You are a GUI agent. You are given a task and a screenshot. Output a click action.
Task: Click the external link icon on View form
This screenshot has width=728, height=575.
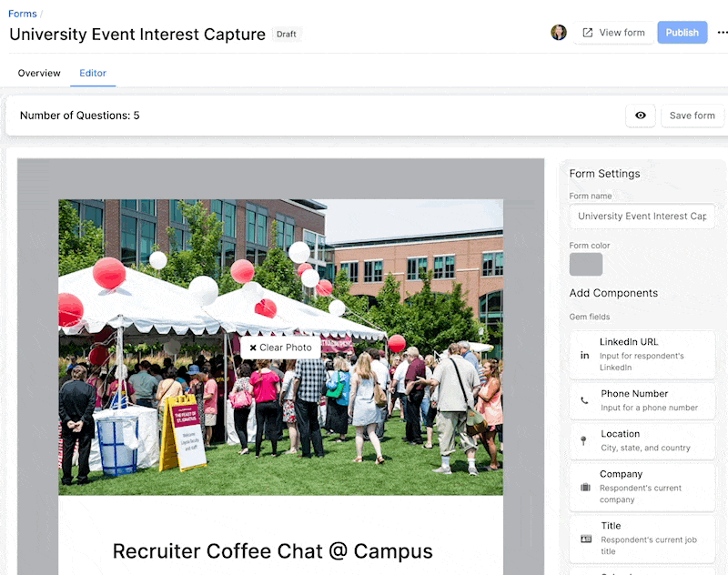click(x=586, y=32)
